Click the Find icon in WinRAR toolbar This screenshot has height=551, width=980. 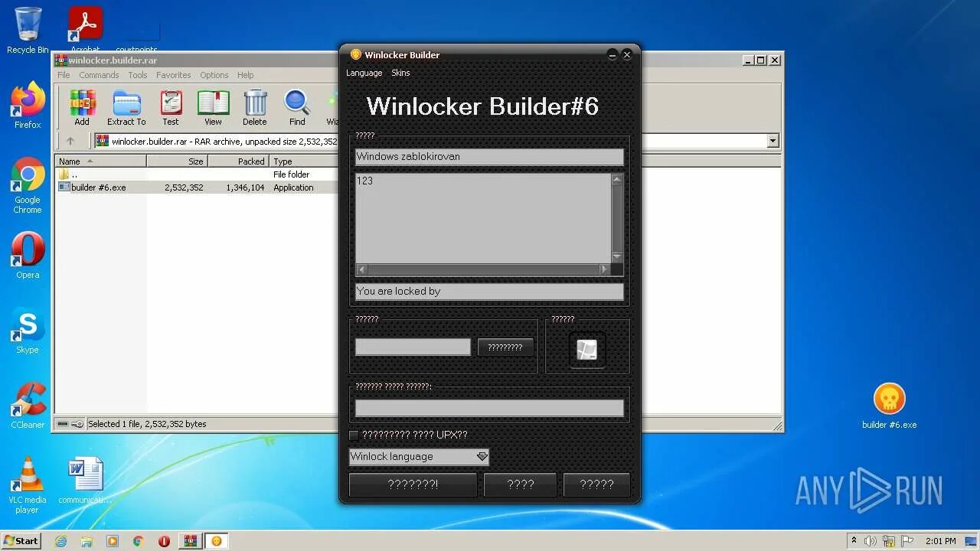(x=297, y=108)
